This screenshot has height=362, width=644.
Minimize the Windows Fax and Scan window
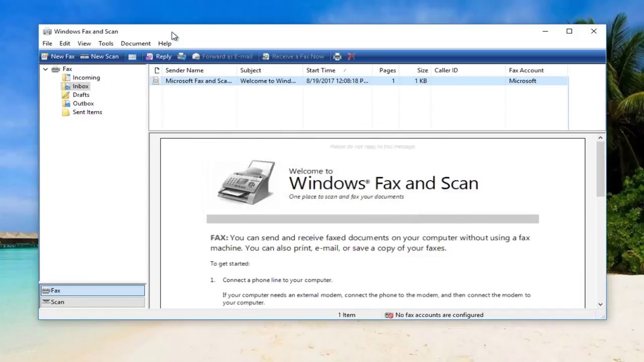point(545,31)
